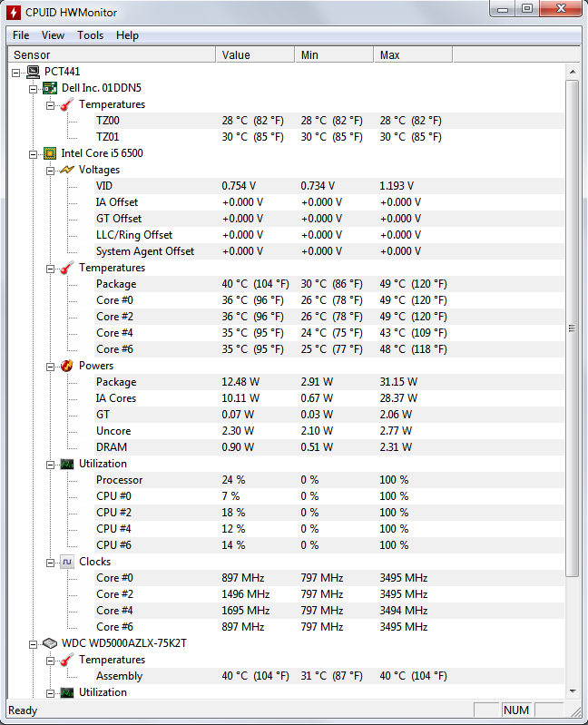Collapse the WDC WD5000AZLX-75K2T node
Viewport: 588px width, 725px height.
click(34, 644)
